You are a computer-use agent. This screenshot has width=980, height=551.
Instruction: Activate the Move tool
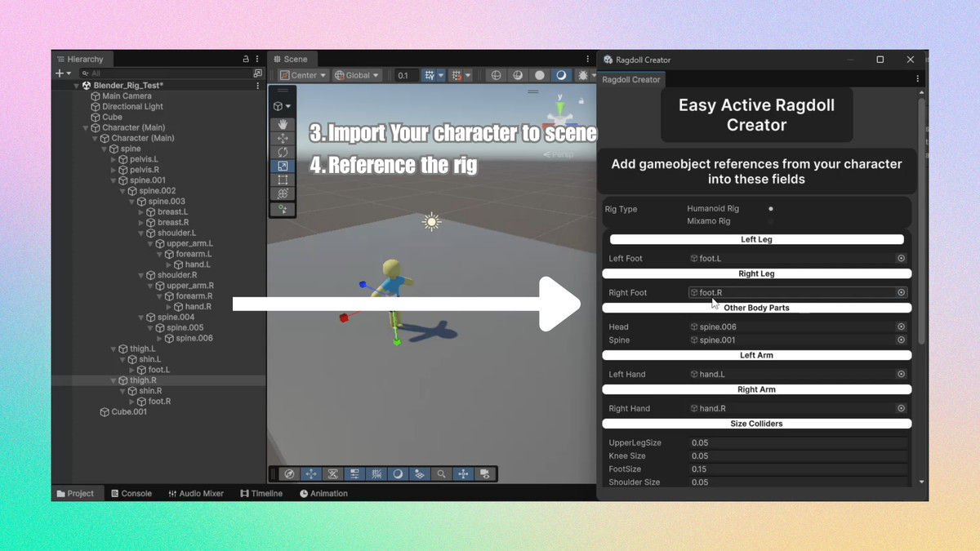[x=283, y=138]
